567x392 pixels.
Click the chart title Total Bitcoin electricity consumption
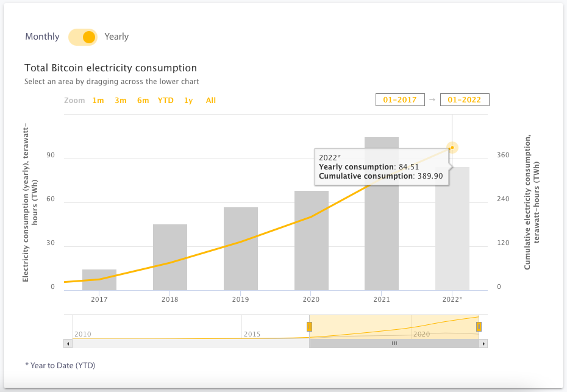point(110,68)
